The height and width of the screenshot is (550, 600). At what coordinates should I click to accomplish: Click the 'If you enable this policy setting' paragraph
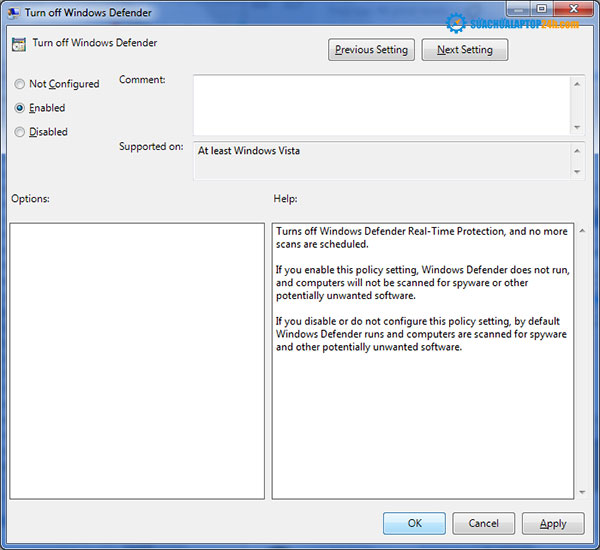(423, 282)
